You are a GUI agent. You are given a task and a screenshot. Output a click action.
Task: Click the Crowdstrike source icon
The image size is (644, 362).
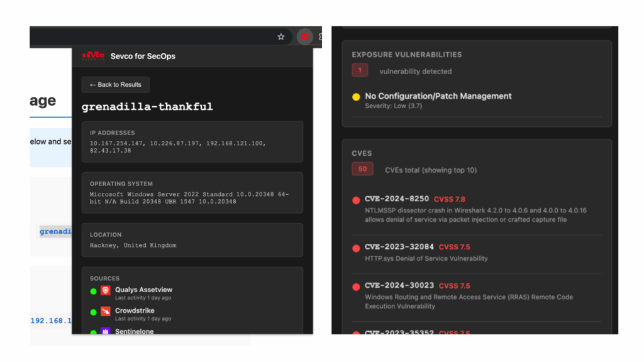coord(106,311)
